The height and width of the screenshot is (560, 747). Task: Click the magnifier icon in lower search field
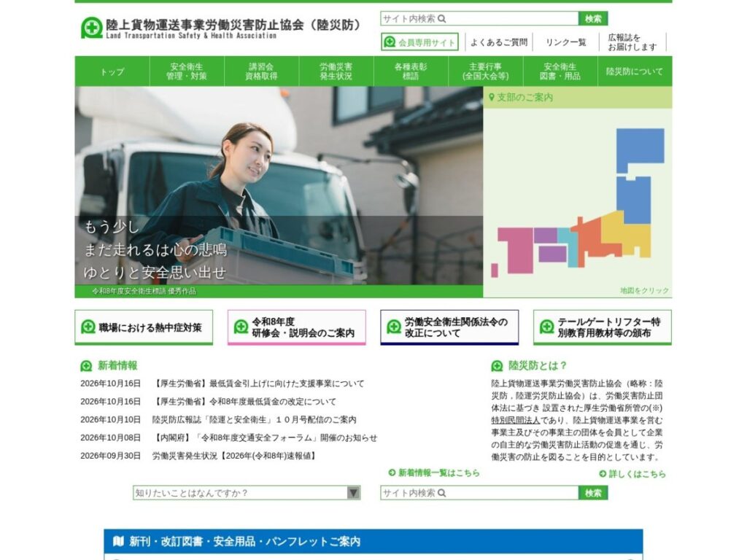441,493
